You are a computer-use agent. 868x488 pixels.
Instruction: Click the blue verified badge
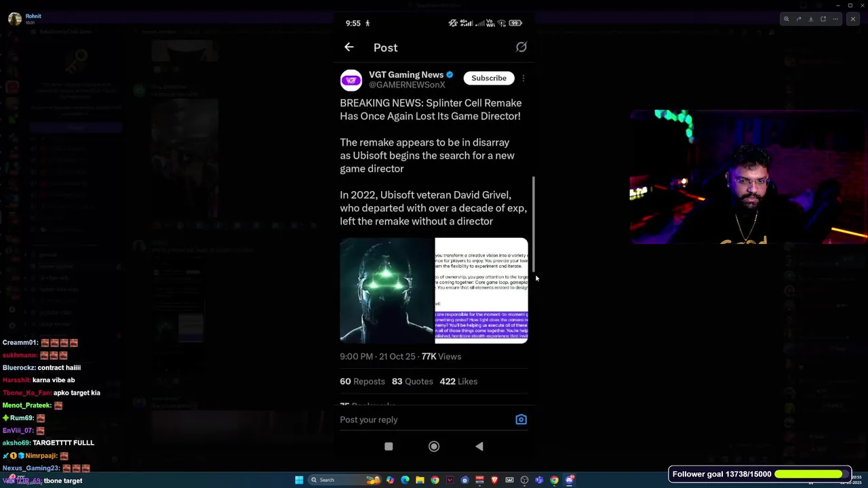(x=449, y=75)
